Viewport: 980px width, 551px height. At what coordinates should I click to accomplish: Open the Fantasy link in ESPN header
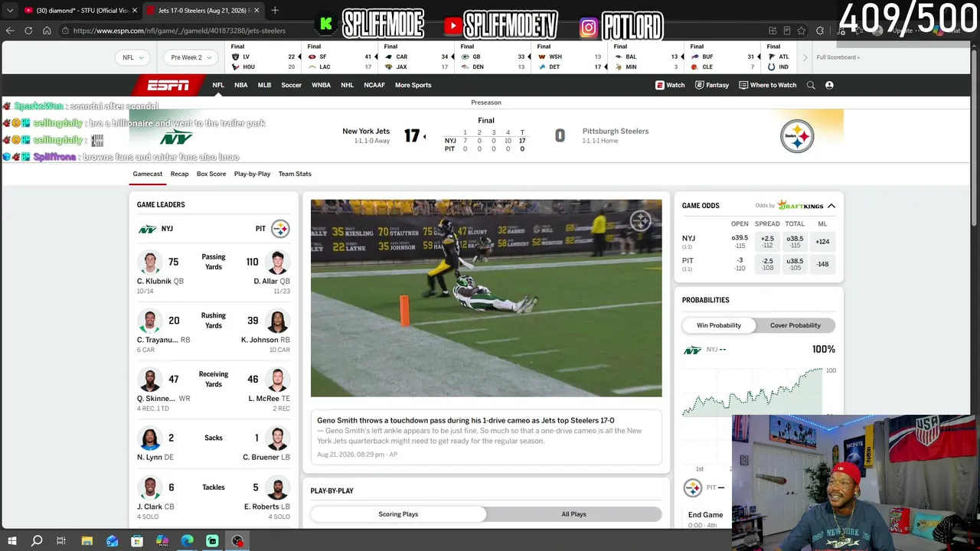712,85
